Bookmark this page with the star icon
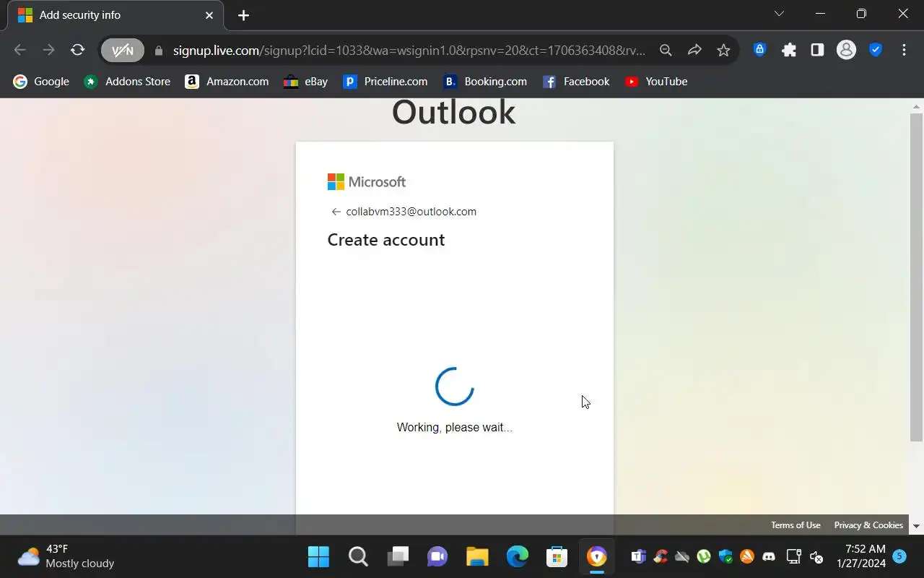This screenshot has width=924, height=578. click(723, 50)
